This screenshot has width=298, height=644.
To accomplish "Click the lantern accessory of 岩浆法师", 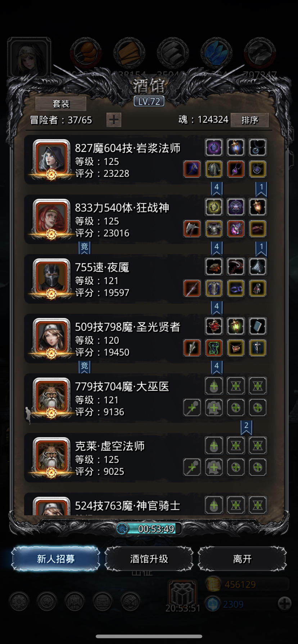I will tap(236, 147).
